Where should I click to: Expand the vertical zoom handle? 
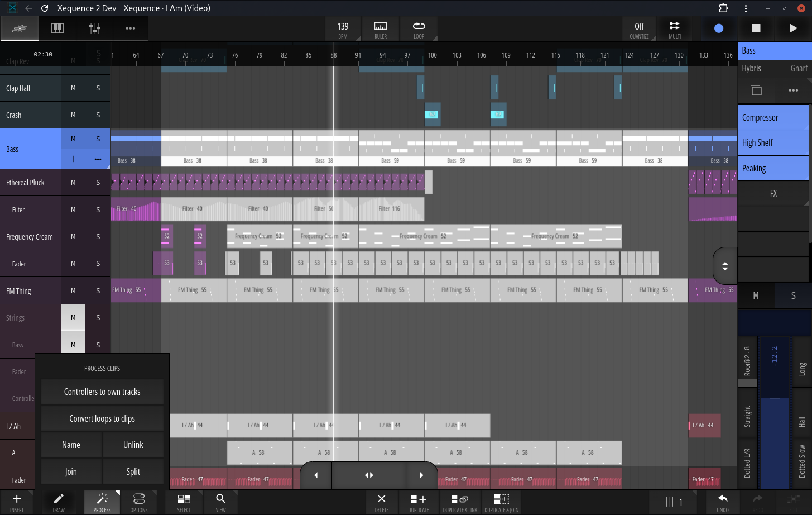click(725, 266)
